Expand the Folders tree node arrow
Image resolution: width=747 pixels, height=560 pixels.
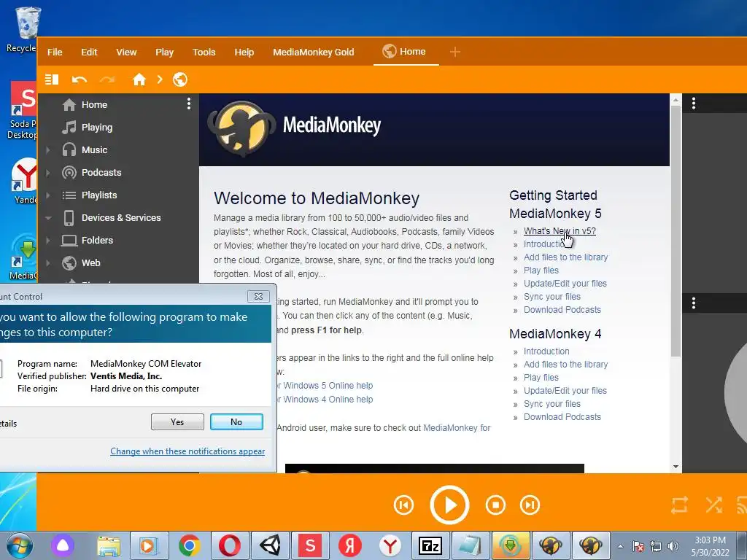click(47, 241)
